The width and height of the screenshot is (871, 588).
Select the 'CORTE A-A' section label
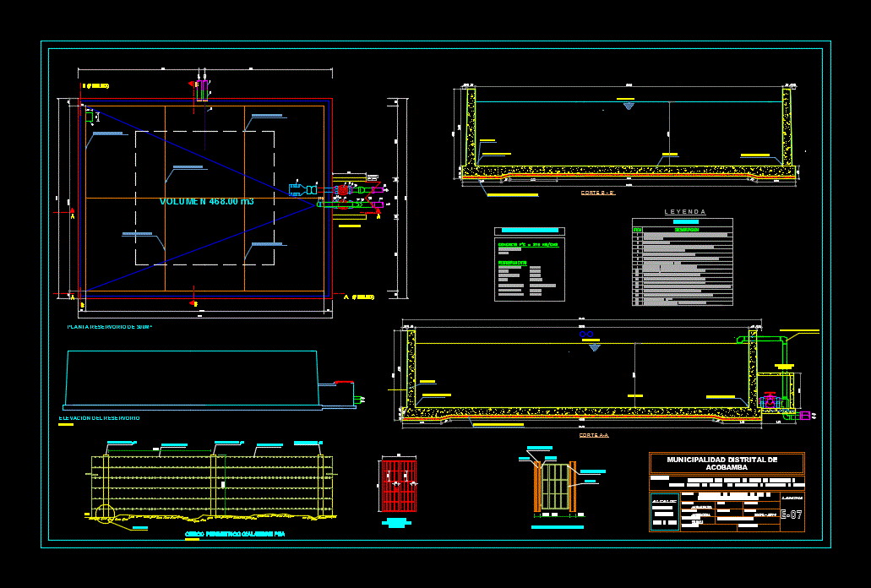(594, 435)
